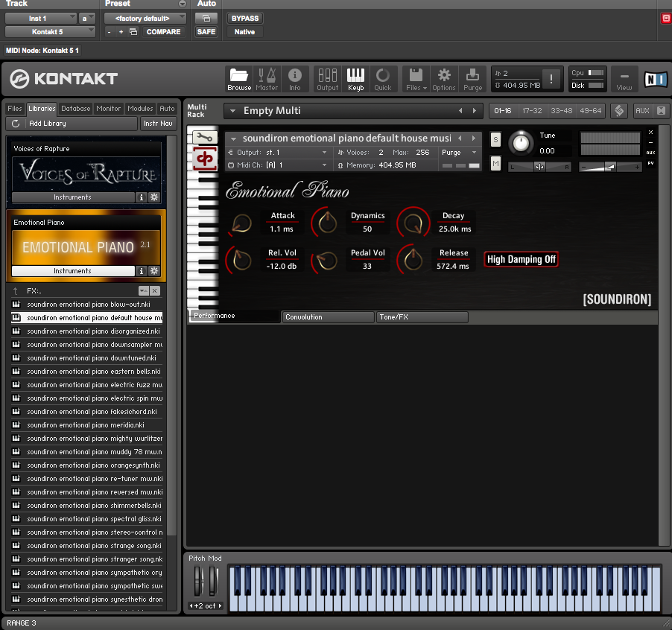672x630 pixels.
Task: Click the Pitch wheel
Action: point(197,581)
